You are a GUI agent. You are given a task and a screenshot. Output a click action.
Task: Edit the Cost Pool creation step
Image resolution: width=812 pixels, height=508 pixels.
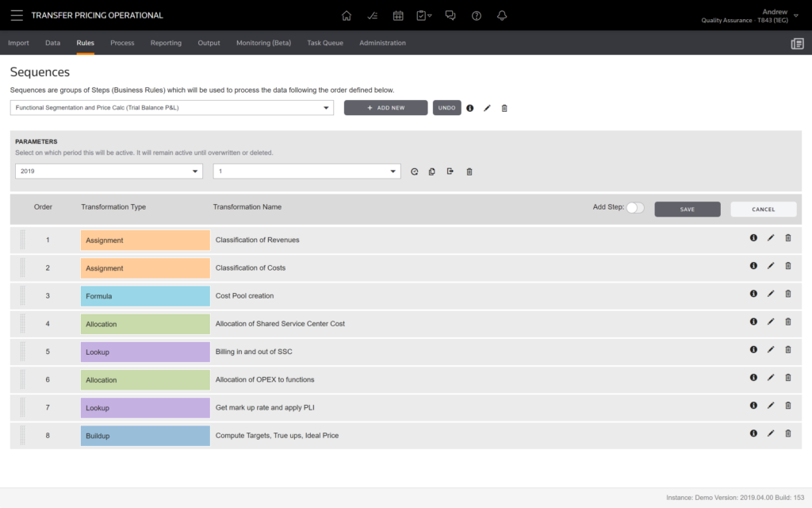click(771, 294)
